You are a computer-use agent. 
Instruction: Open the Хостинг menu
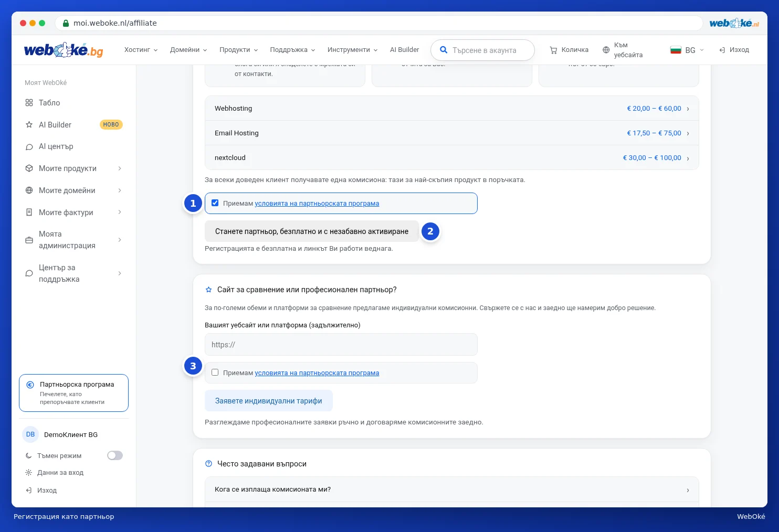click(141, 50)
